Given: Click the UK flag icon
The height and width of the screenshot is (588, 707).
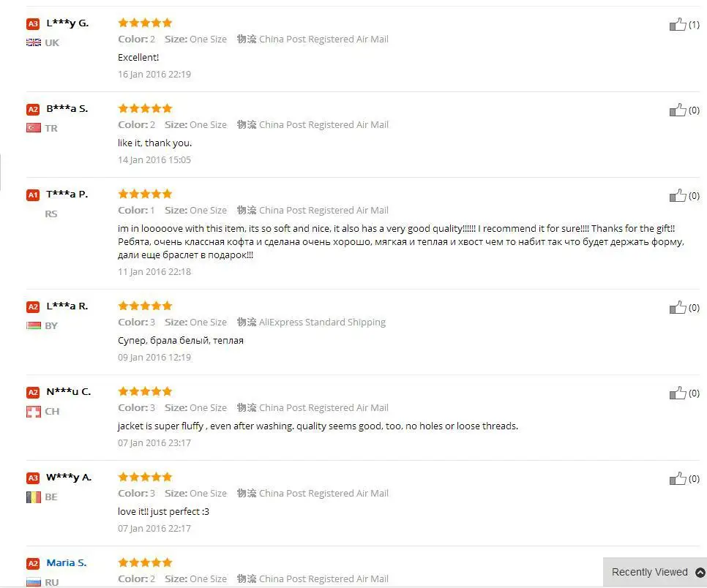Looking at the screenshot, I should click(x=34, y=42).
